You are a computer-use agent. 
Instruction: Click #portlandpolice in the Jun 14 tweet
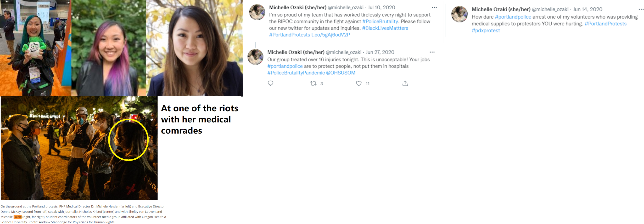[x=513, y=17]
